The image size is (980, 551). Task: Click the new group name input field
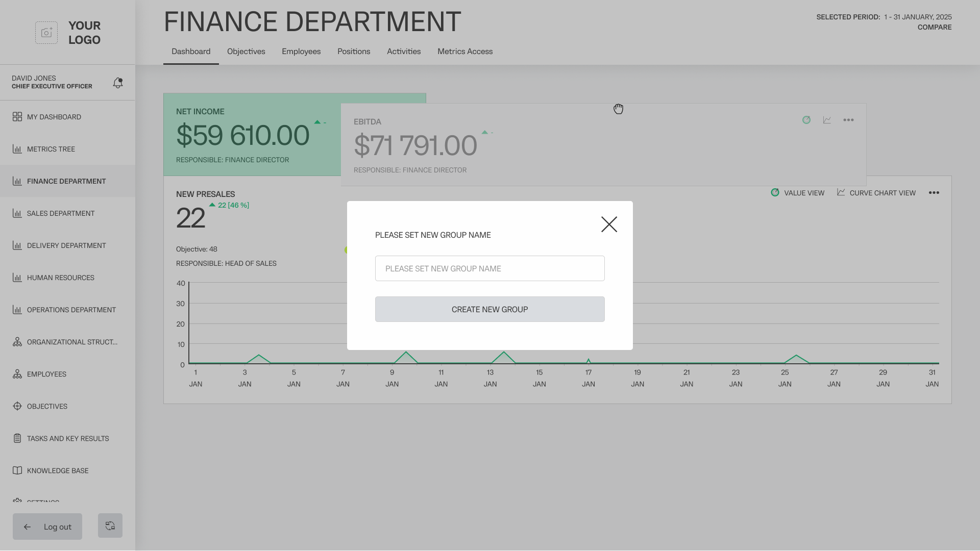[x=489, y=268]
